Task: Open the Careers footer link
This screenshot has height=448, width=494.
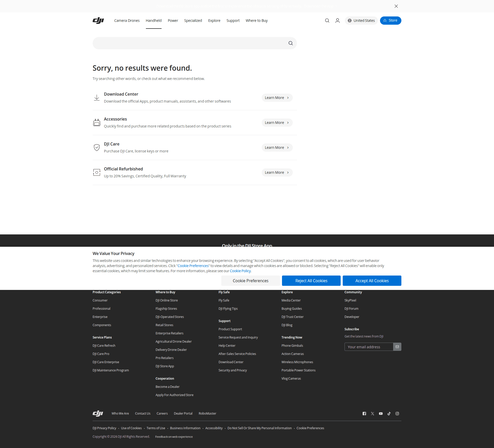Action: coord(162,413)
